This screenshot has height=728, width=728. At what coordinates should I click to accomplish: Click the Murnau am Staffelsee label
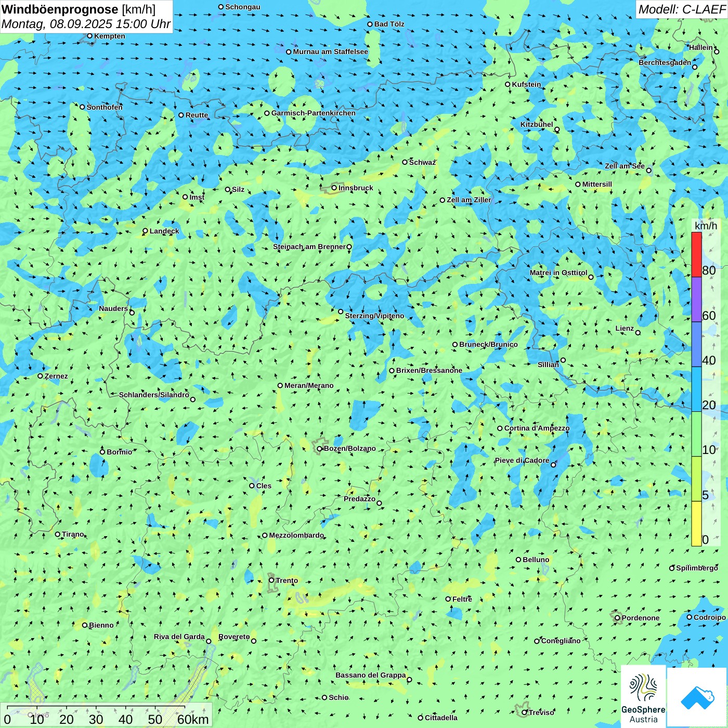coord(331,51)
